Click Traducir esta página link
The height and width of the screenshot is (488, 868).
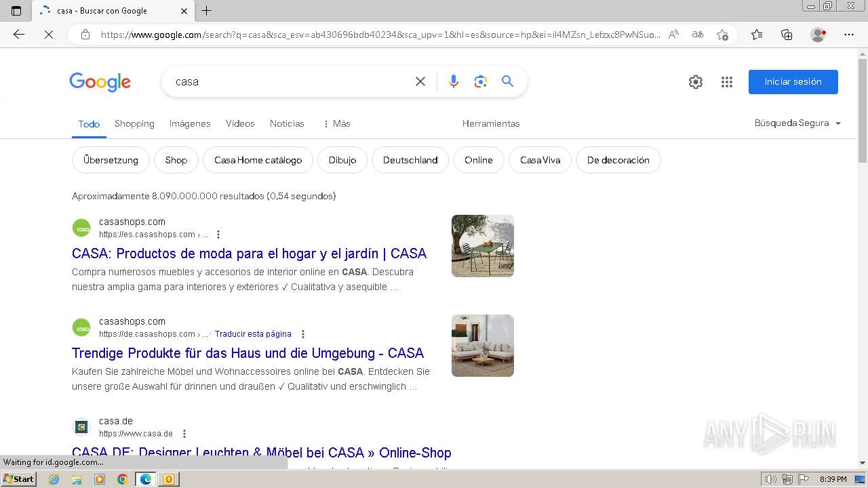pos(253,334)
